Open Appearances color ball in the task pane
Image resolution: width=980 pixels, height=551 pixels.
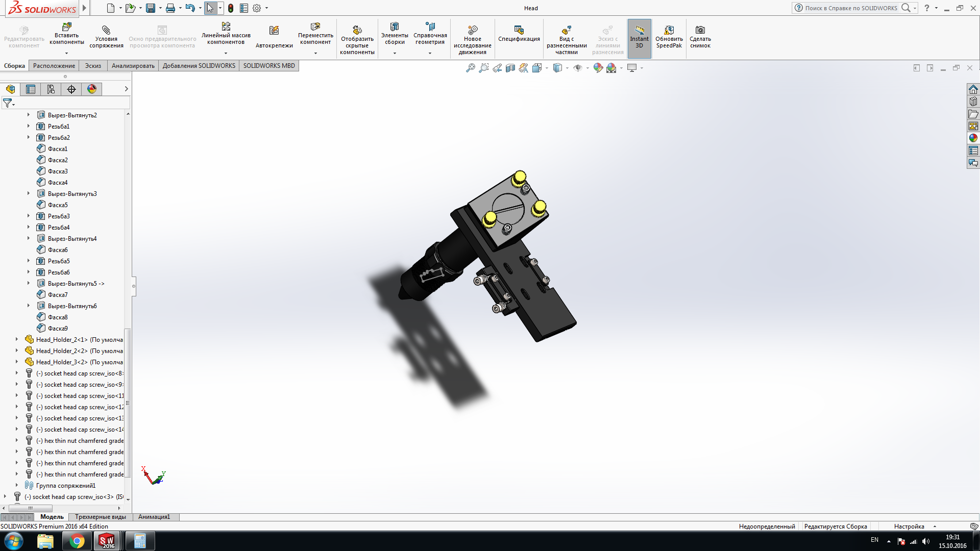(x=973, y=138)
